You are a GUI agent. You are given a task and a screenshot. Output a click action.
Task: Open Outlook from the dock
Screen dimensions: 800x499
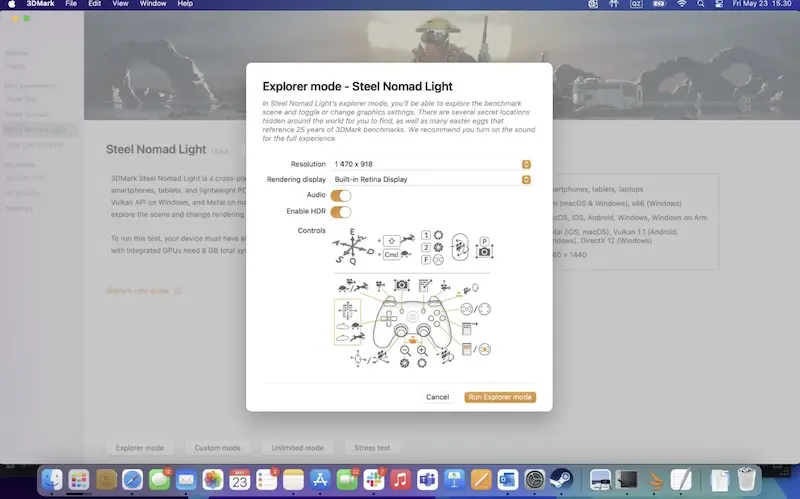[x=508, y=480]
